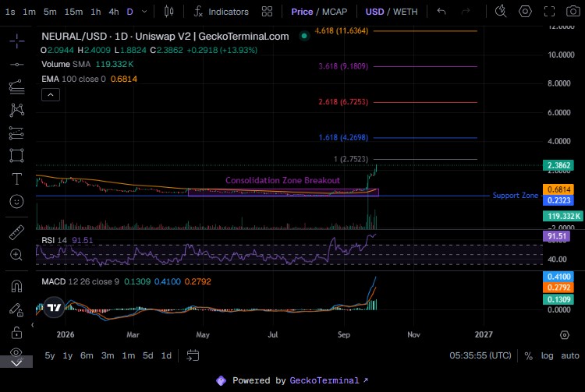Viewport: 585px width, 392px height.
Task: Open the quick search tool
Action: pyautogui.click(x=501, y=12)
